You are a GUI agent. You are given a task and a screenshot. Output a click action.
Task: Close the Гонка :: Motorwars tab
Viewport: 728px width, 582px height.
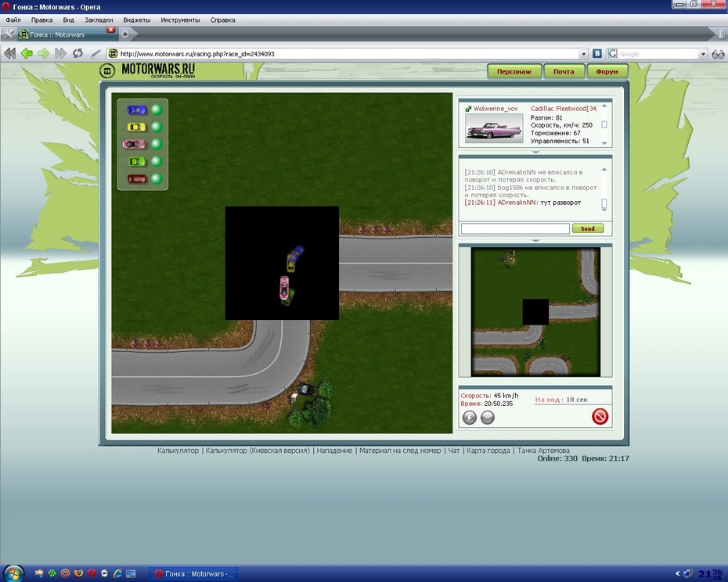point(110,30)
